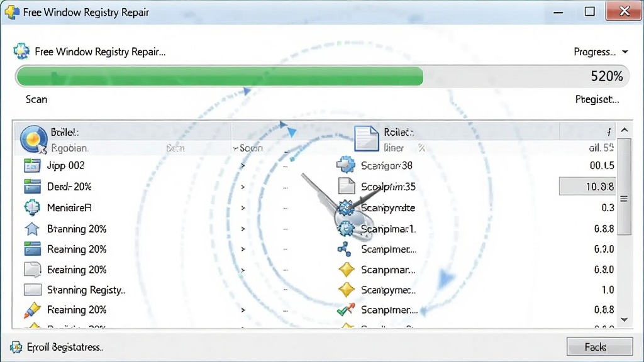Viewport: 644px width, 362px height.
Task: Click the scroll up arrow of list
Action: click(x=625, y=130)
